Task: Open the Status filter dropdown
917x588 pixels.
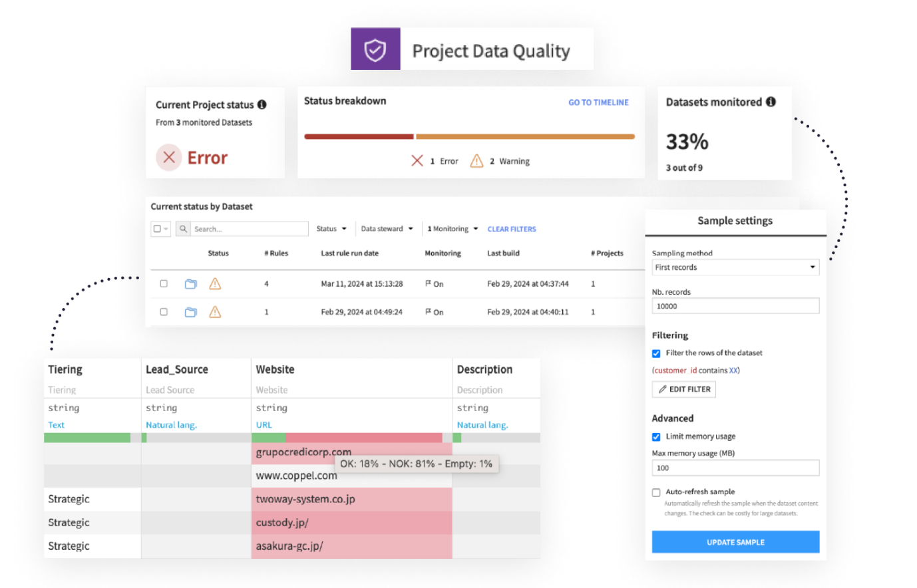Action: 331,229
